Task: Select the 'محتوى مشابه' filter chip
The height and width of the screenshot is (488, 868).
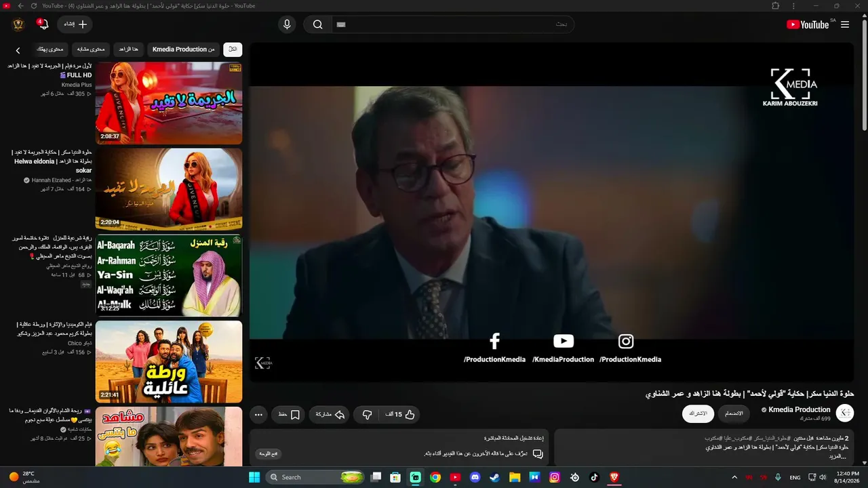Action: coord(91,49)
